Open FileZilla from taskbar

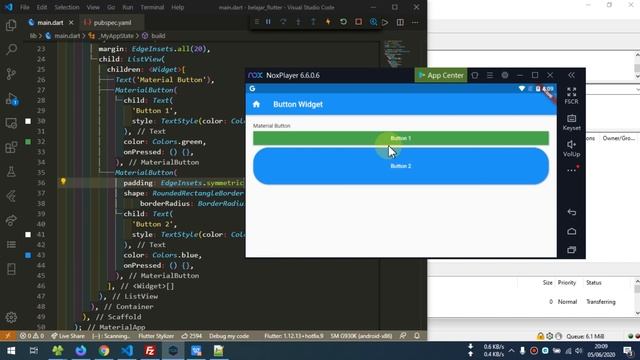[150, 351]
